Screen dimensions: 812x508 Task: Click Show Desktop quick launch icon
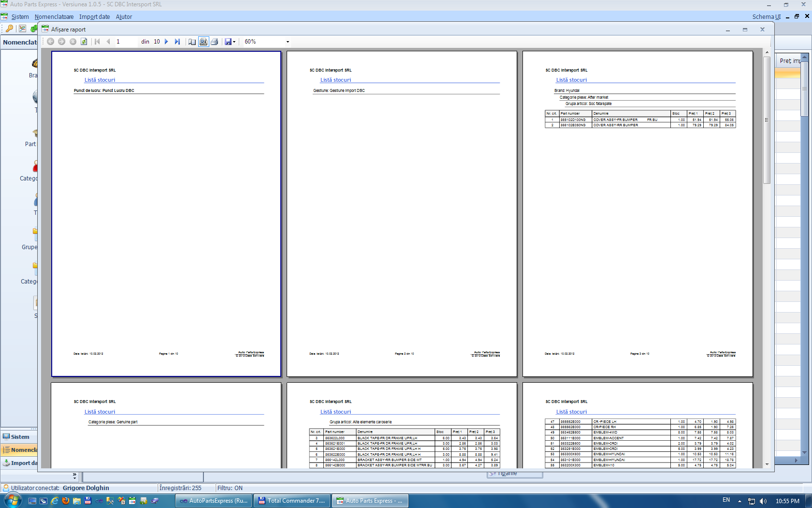click(32, 501)
